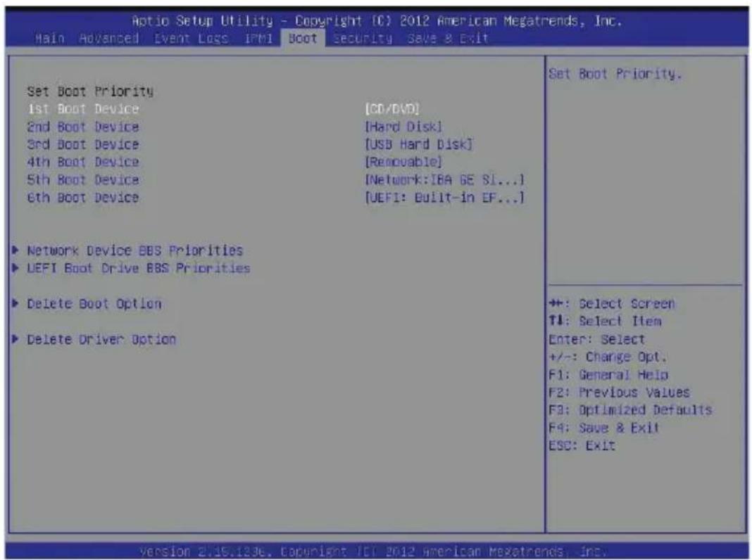
Task: Change the [Removable] boot value
Action: [403, 163]
